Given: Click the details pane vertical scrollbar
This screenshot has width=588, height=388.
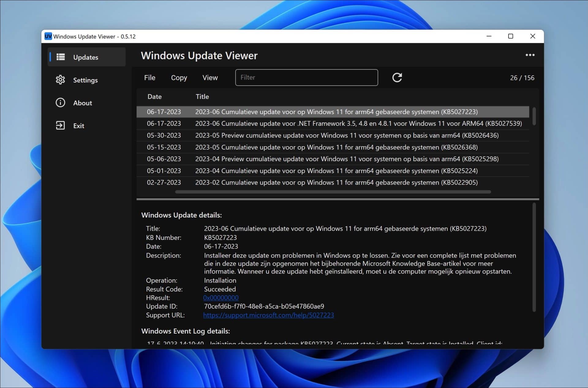Looking at the screenshot, I should point(534,257).
